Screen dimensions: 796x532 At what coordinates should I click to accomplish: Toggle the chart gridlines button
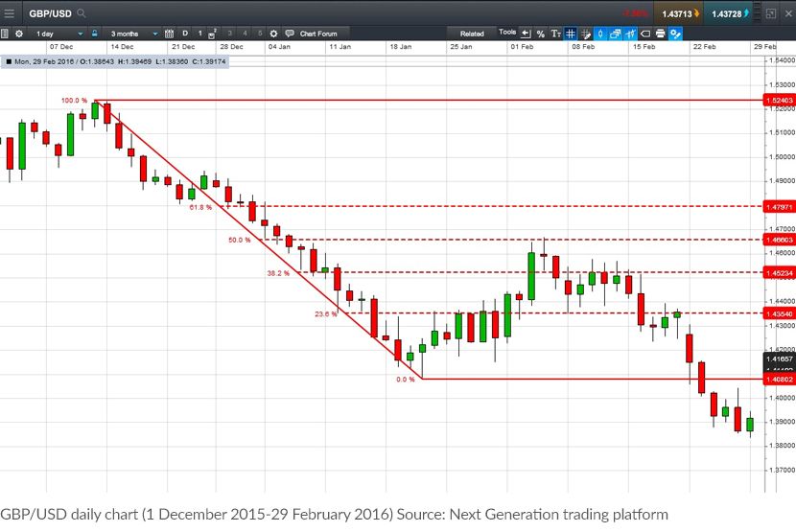[571, 34]
